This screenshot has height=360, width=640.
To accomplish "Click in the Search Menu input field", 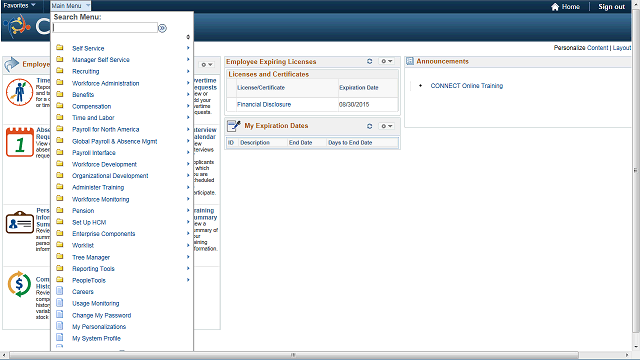I will tap(105, 28).
